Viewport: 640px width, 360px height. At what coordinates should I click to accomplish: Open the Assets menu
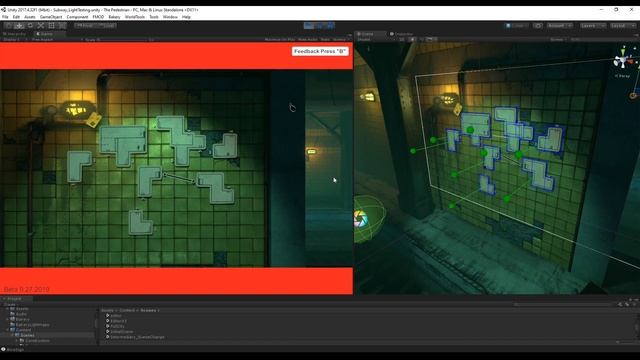[30, 17]
